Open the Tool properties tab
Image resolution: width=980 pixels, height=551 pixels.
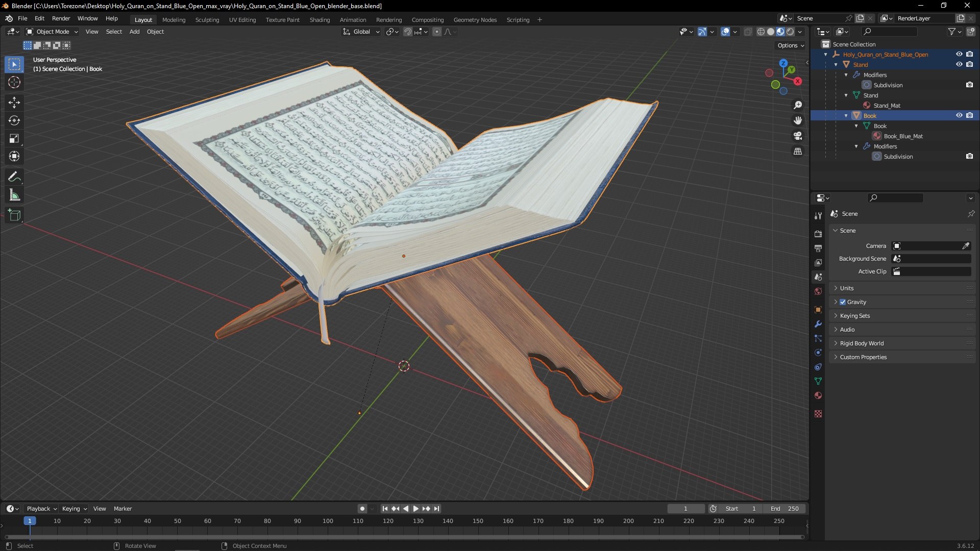[818, 216]
